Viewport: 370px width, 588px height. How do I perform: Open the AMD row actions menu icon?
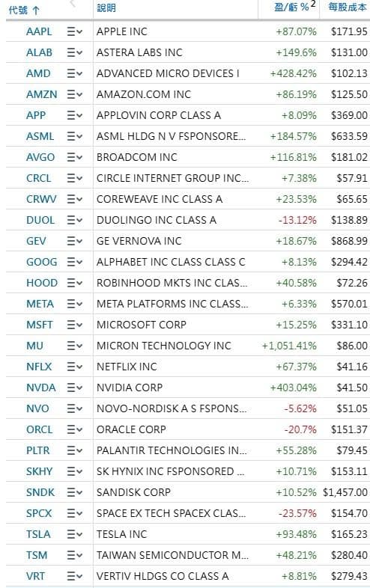[x=74, y=73]
